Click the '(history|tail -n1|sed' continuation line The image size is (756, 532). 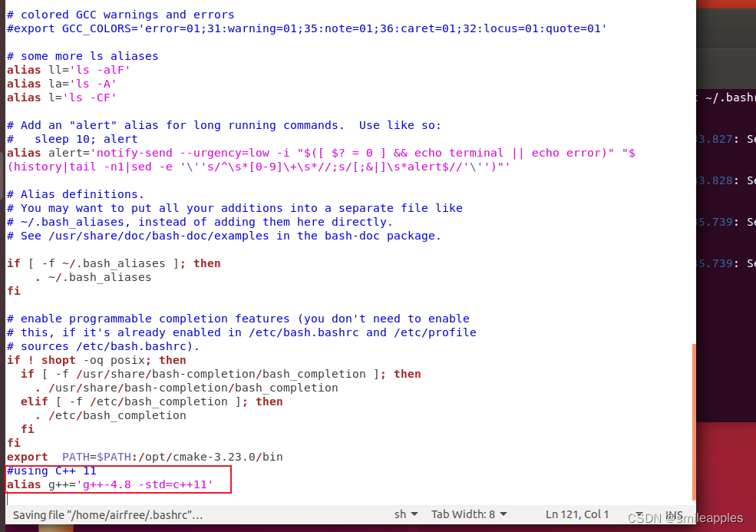pyautogui.click(x=259, y=167)
